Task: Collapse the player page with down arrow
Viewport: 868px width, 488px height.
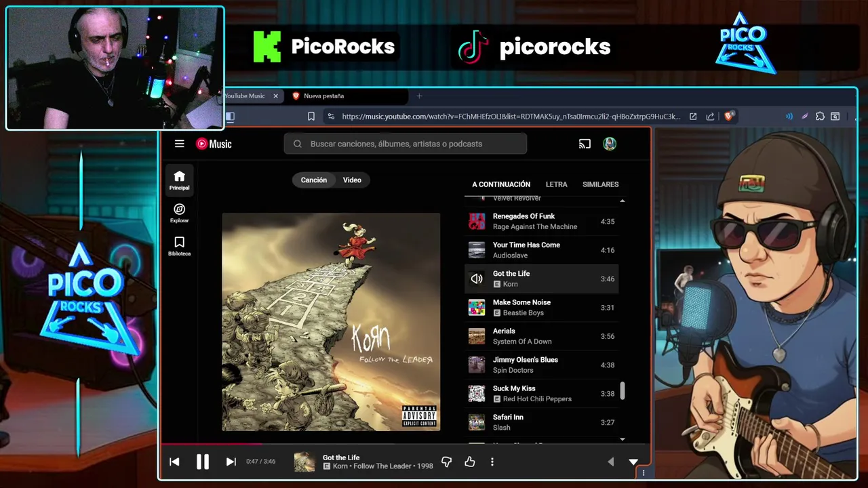Action: pos(633,462)
